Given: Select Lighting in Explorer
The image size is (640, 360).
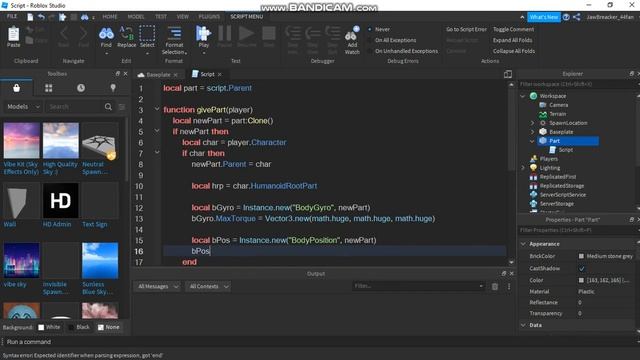Looking at the screenshot, I should point(549,168).
